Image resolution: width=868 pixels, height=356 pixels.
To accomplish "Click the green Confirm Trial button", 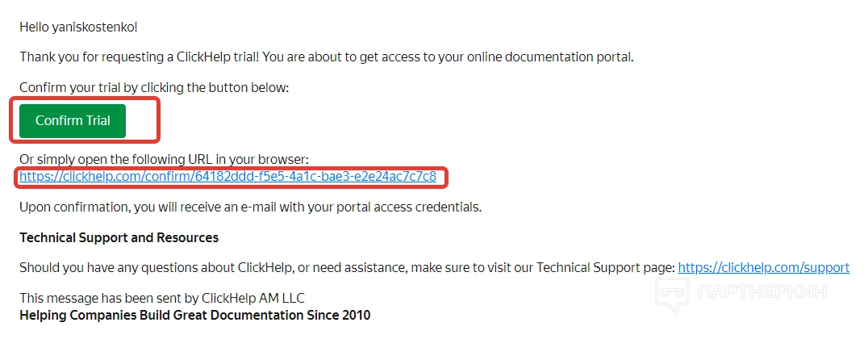I will tap(73, 120).
